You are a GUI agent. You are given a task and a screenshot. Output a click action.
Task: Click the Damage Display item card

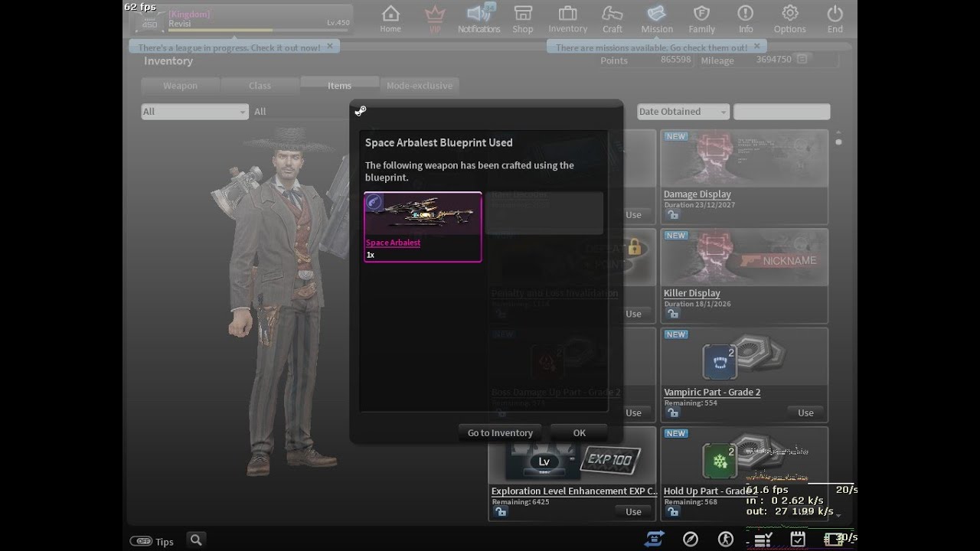(x=744, y=177)
